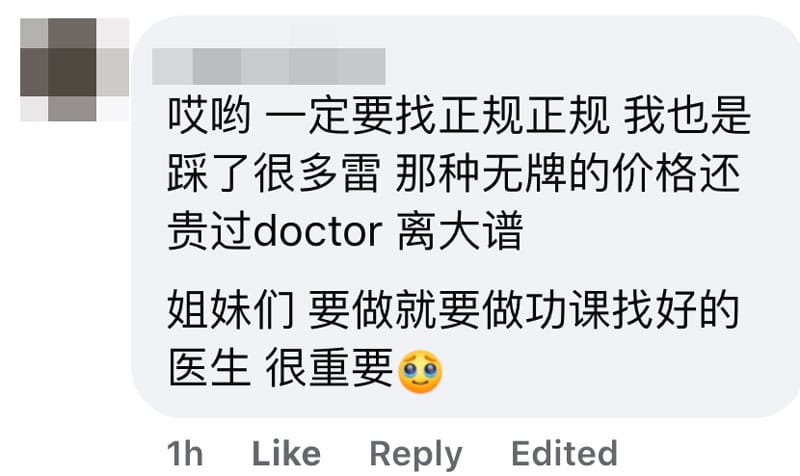The image size is (800, 476).
Task: Click the text 踩了很多雷
Action: (x=274, y=174)
